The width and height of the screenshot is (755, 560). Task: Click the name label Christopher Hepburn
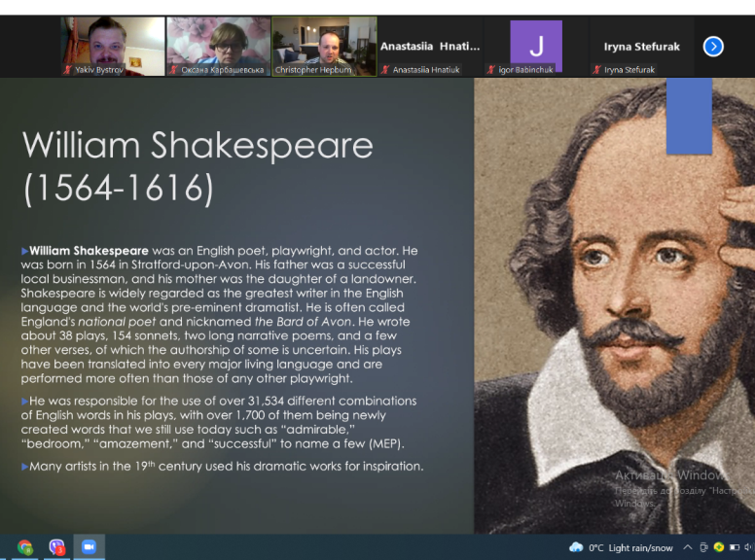(x=313, y=70)
